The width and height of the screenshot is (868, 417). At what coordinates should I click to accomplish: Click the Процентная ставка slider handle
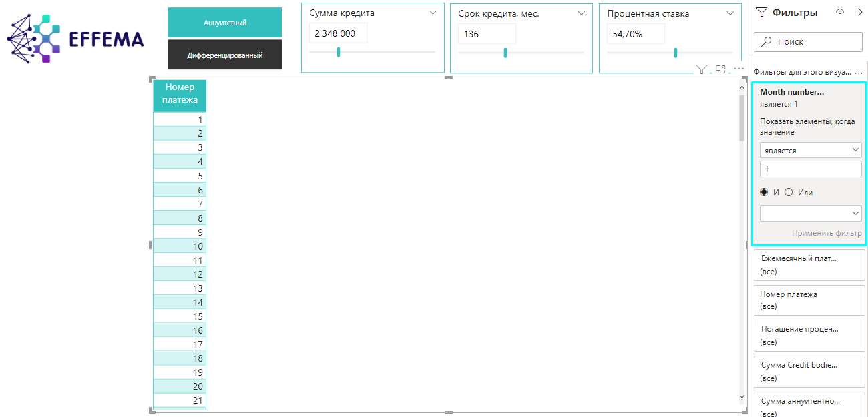pyautogui.click(x=676, y=53)
